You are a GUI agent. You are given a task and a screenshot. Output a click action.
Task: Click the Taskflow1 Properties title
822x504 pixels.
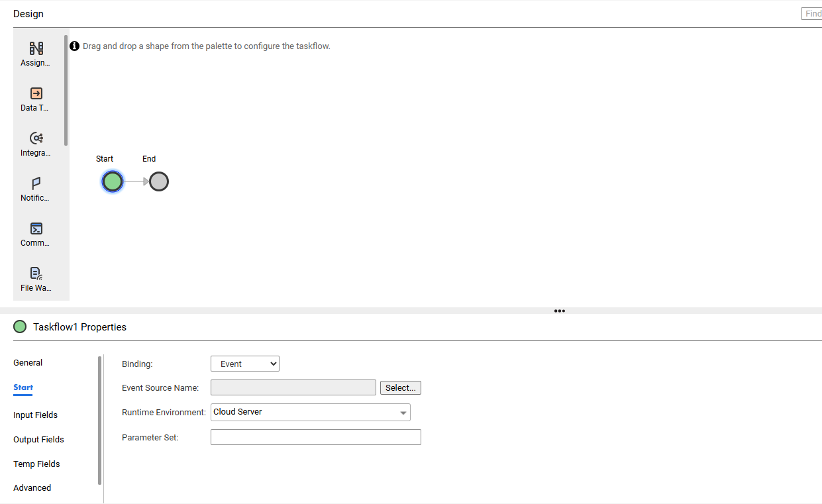(x=79, y=327)
